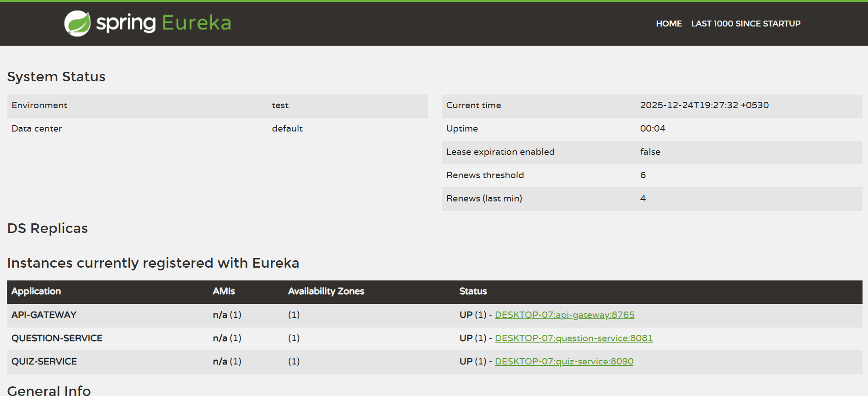Click the Current time timestamp value

[x=704, y=106]
